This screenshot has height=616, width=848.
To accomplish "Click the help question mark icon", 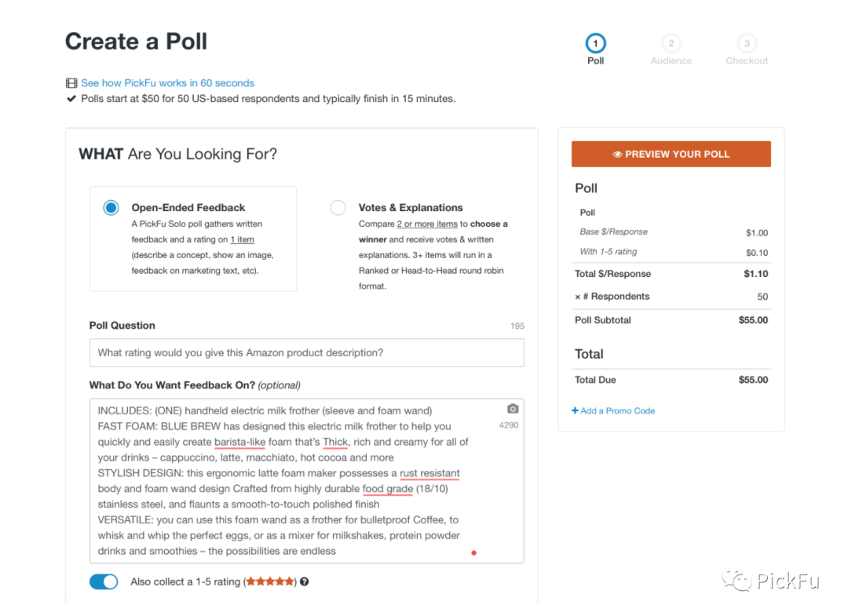I will pos(304,581).
